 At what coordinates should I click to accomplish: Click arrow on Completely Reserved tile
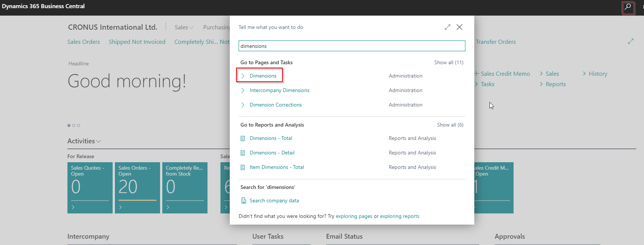coord(168,207)
